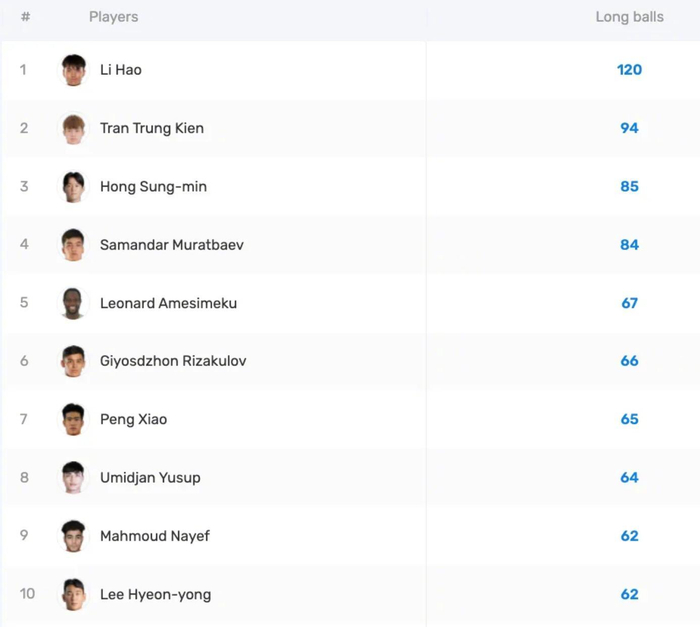Image resolution: width=700 pixels, height=627 pixels.
Task: Click the Players column header
Action: [x=113, y=17]
